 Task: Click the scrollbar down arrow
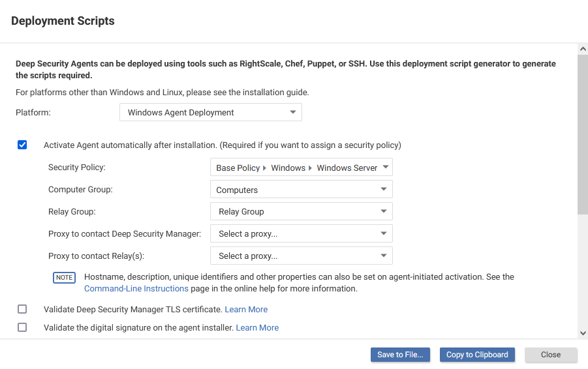[x=583, y=333]
